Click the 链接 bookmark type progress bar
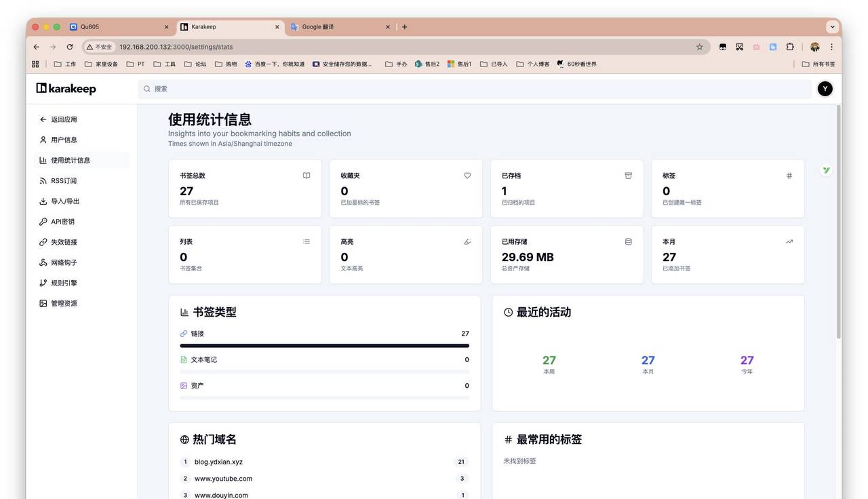The height and width of the screenshot is (499, 868). (323, 345)
